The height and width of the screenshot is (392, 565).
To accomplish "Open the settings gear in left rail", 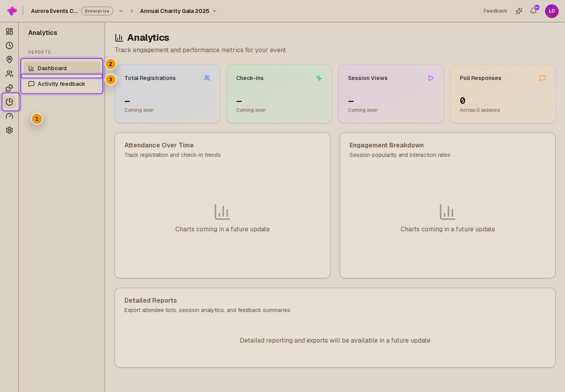I will (x=9, y=130).
